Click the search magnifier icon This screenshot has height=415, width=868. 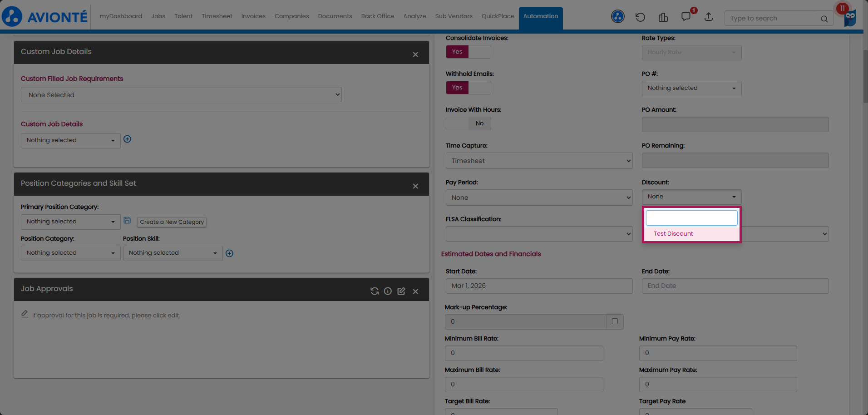(824, 19)
